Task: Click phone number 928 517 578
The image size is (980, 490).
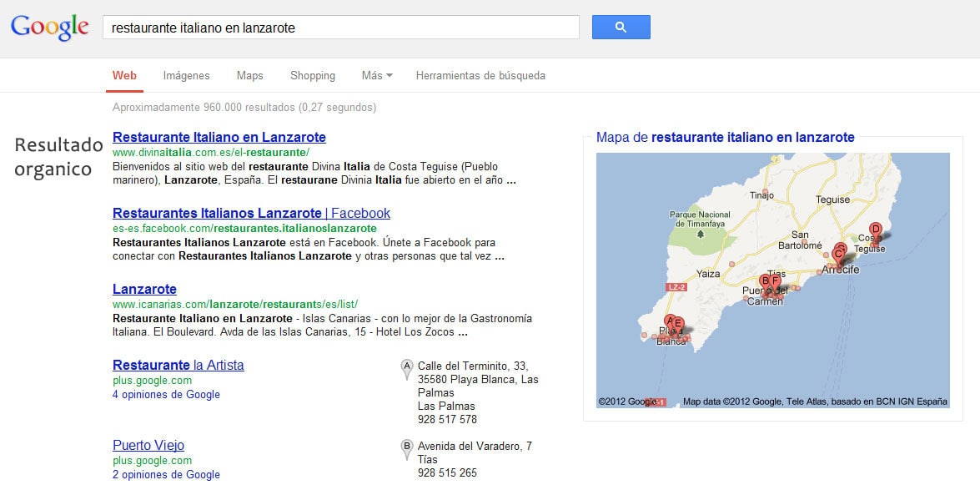Action: pyautogui.click(x=447, y=419)
